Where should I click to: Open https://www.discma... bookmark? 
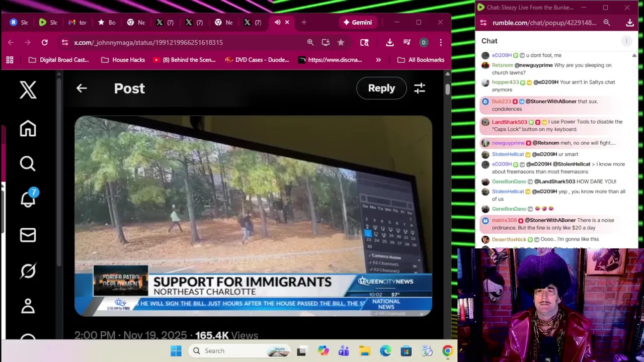click(330, 60)
